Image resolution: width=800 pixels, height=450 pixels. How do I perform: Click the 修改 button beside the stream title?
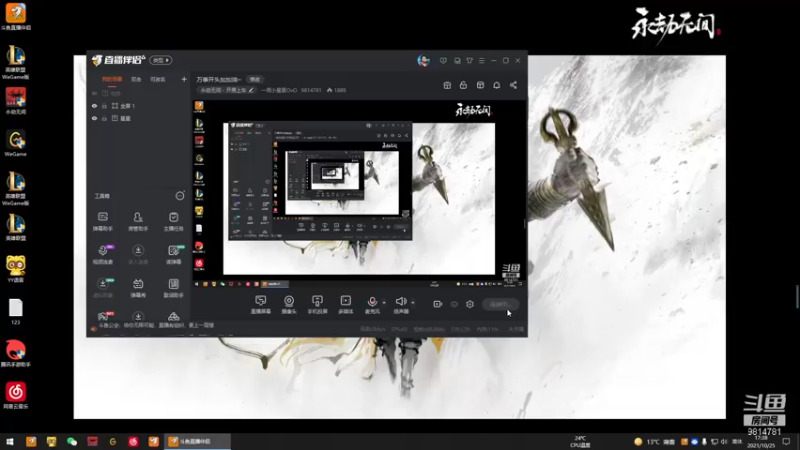(255, 80)
